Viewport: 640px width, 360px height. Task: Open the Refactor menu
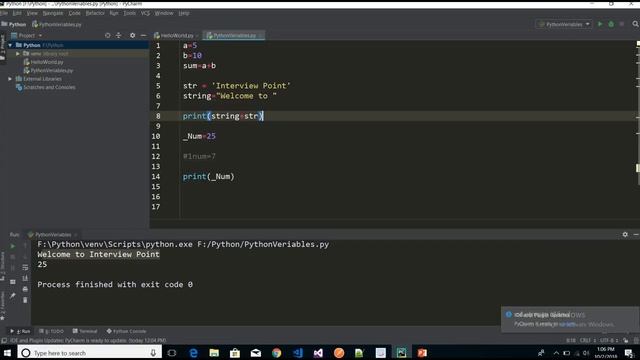95,13
